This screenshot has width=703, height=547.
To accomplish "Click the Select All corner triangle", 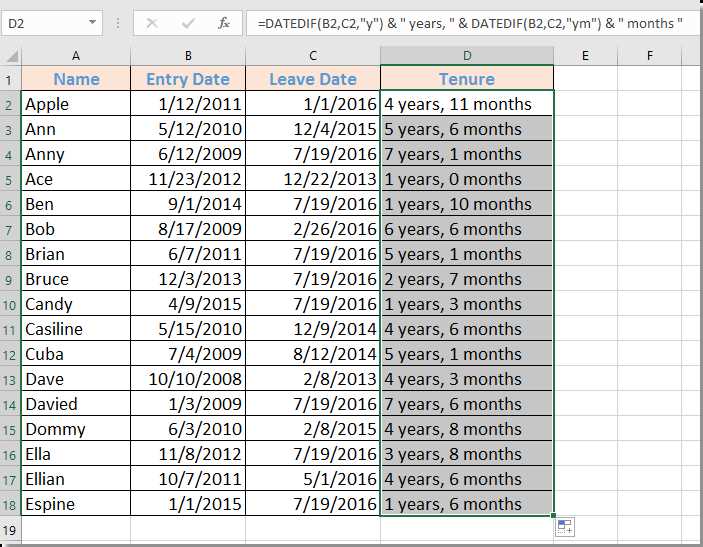I will point(10,56).
